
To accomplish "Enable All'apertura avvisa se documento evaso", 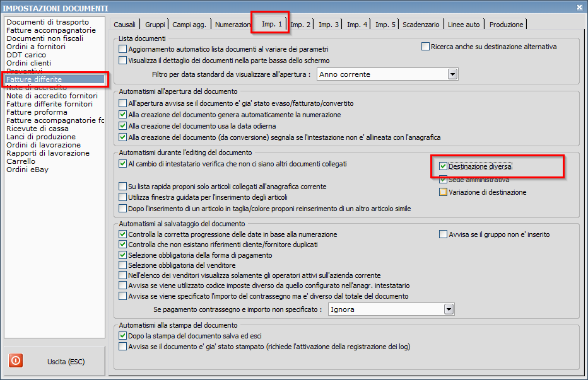I will point(122,103).
